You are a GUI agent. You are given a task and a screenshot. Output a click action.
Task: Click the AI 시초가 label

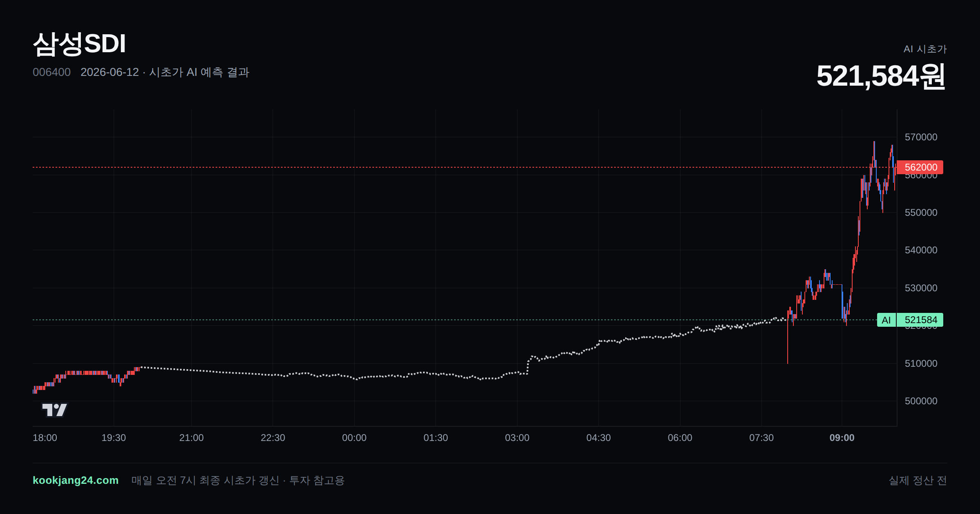[925, 49]
